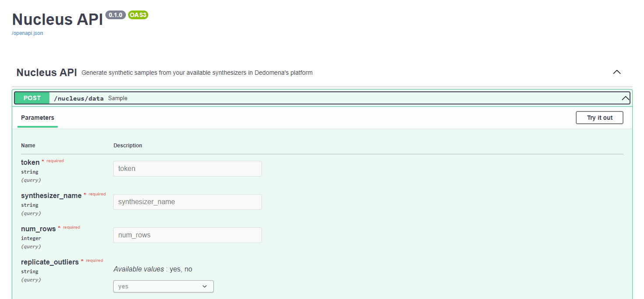Screen dimensions: 644x299
Task: Collapse the POST /nucleus/data operation arrow
Action: click(626, 98)
